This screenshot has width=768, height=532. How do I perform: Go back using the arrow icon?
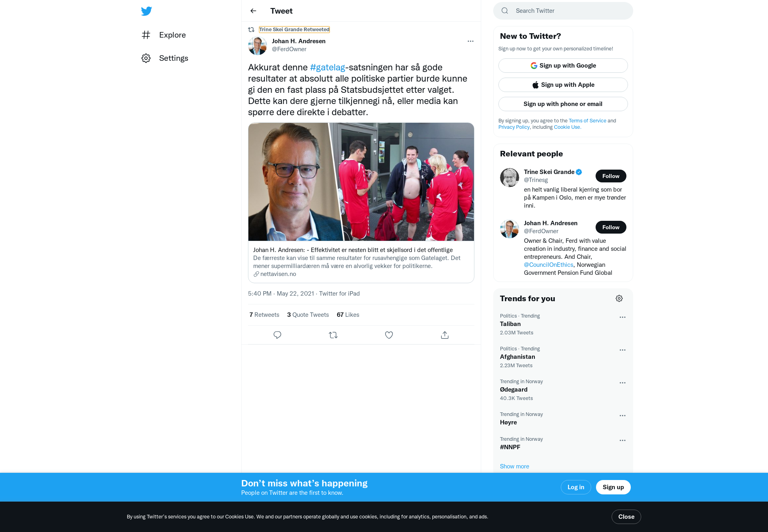coord(253,11)
